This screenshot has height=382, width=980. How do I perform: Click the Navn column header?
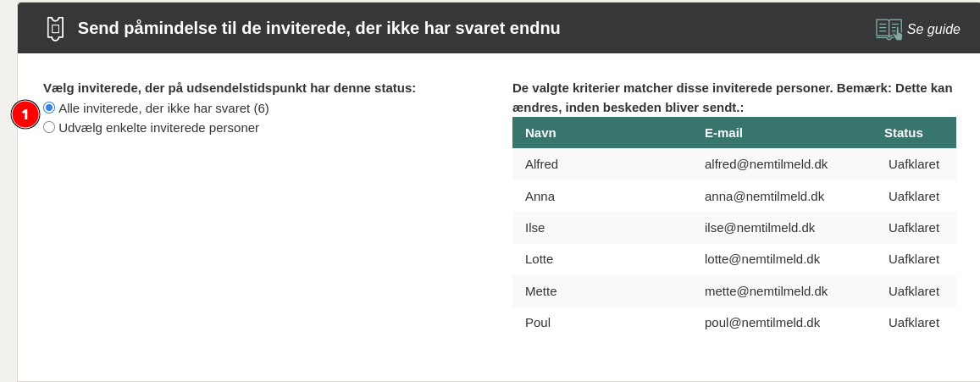pos(540,133)
